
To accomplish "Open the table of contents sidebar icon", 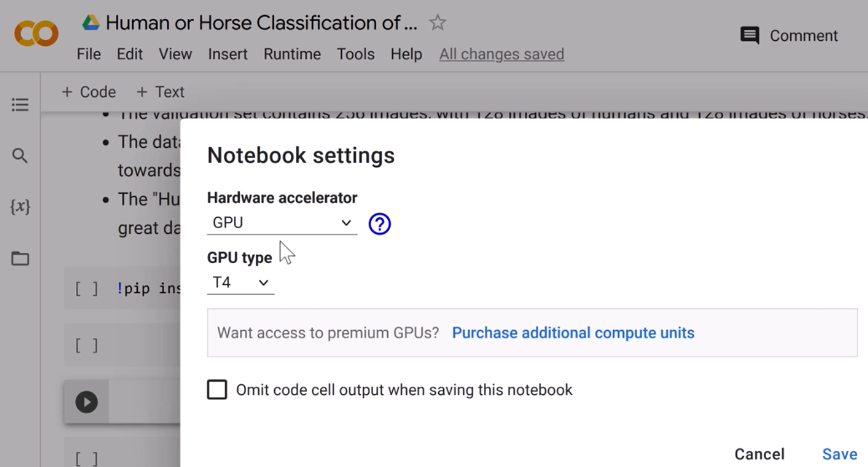I will click(20, 104).
